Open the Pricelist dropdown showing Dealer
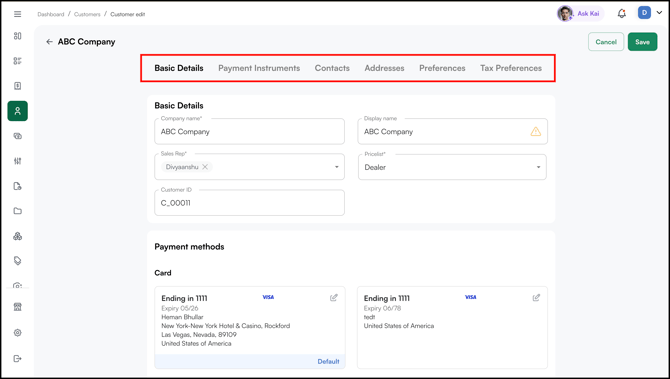This screenshot has width=670, height=379. (x=452, y=167)
